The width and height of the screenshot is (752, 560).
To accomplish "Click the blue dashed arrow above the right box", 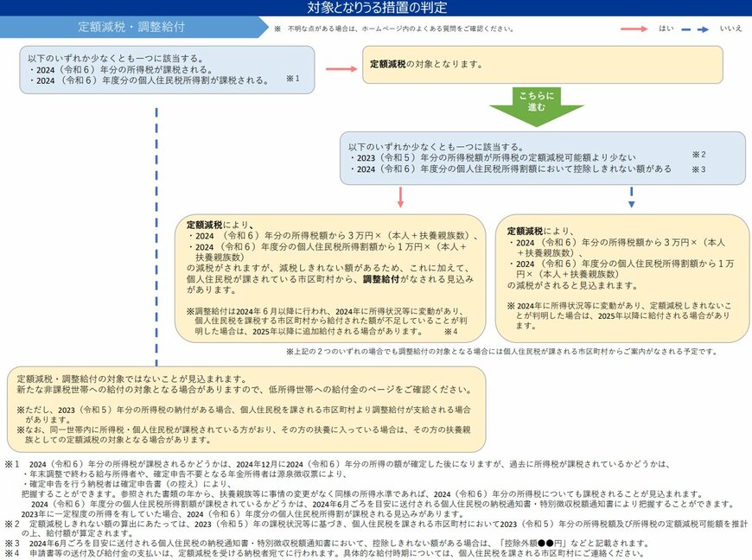I will click(631, 199).
